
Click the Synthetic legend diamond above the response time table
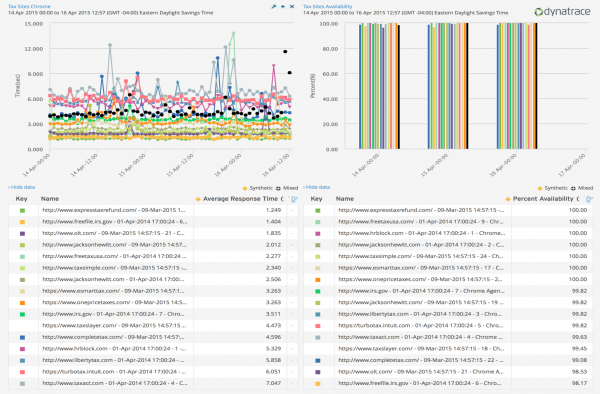[245, 188]
